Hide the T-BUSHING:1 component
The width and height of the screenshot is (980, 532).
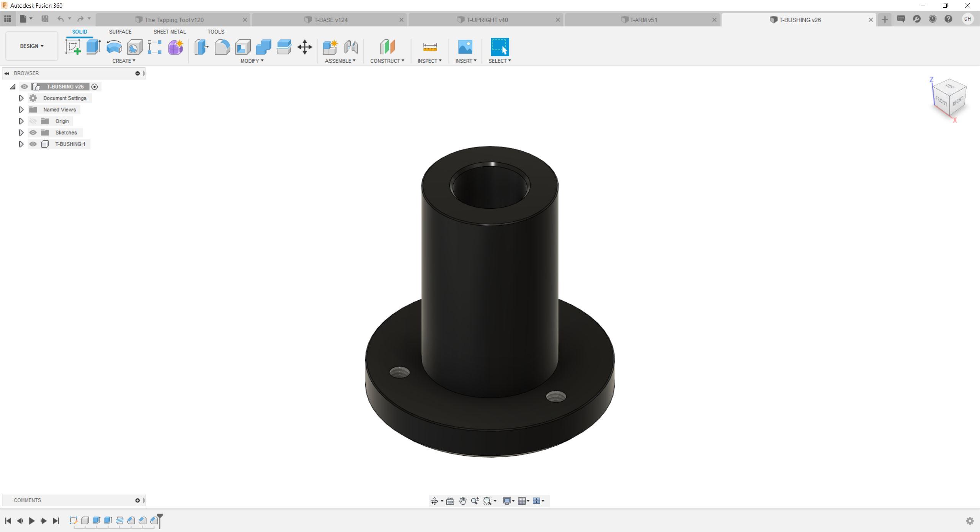[33, 144]
